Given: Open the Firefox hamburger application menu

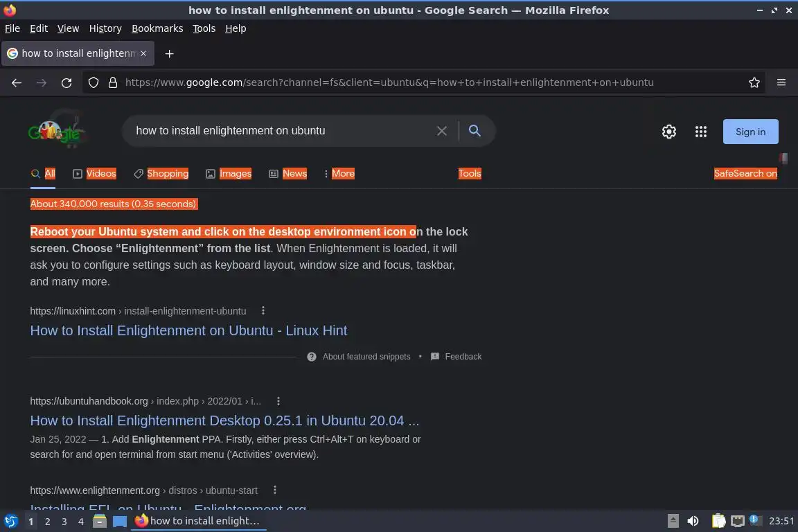Looking at the screenshot, I should pyautogui.click(x=781, y=82).
